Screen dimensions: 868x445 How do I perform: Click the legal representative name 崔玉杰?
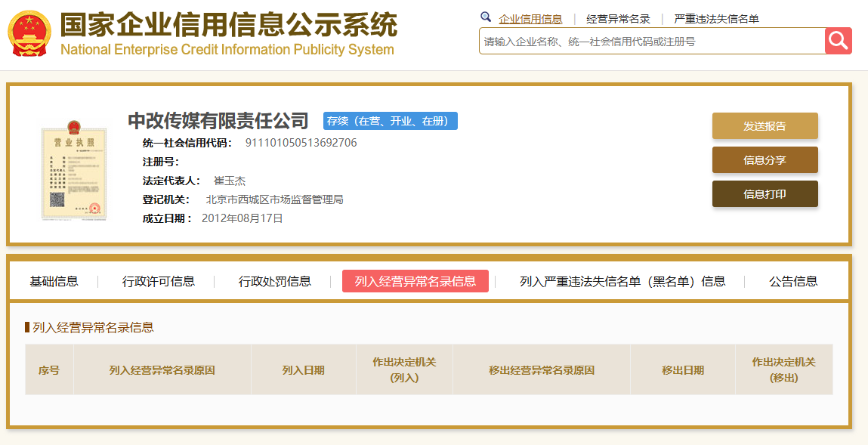[230, 181]
